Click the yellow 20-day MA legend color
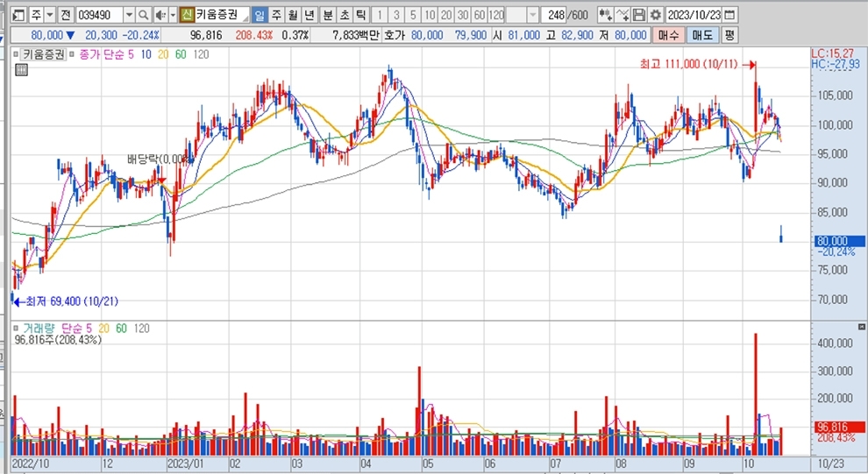The width and height of the screenshot is (868, 474). tap(163, 54)
